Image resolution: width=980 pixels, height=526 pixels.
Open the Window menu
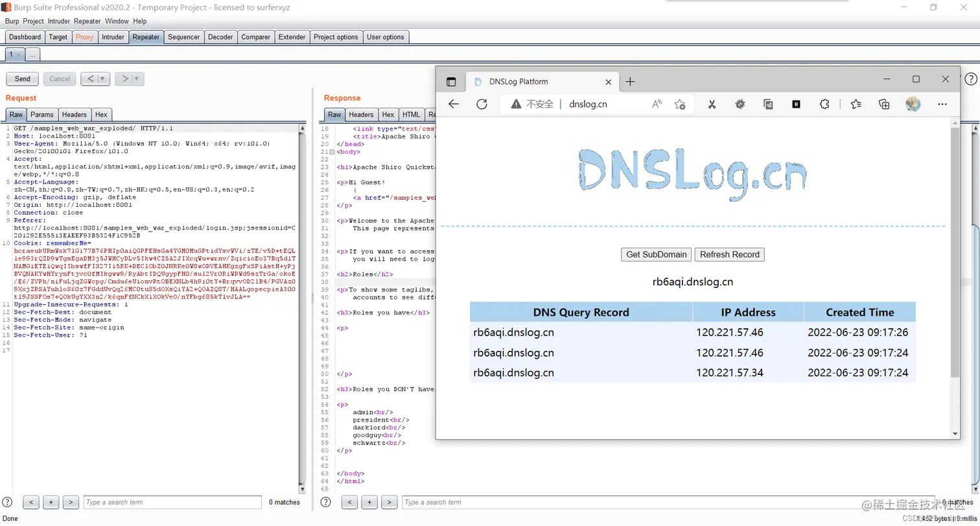117,21
